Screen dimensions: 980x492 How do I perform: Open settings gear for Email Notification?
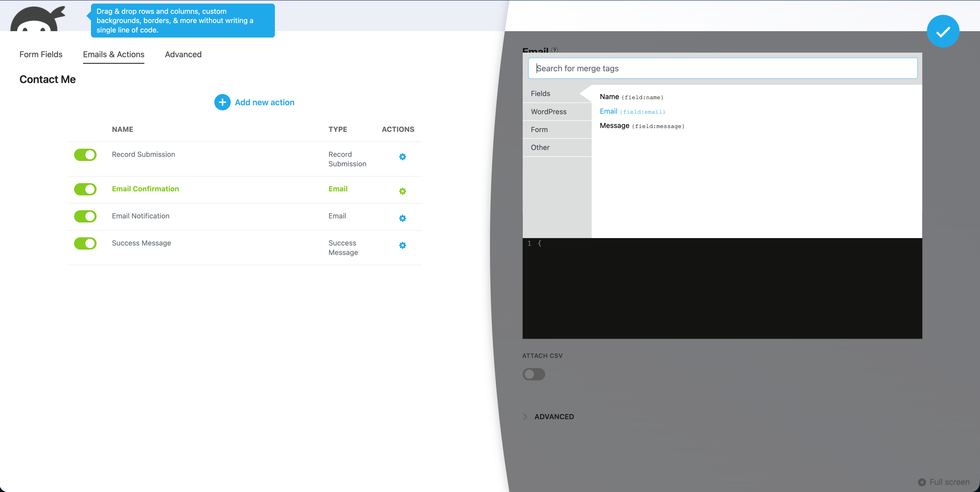(402, 218)
